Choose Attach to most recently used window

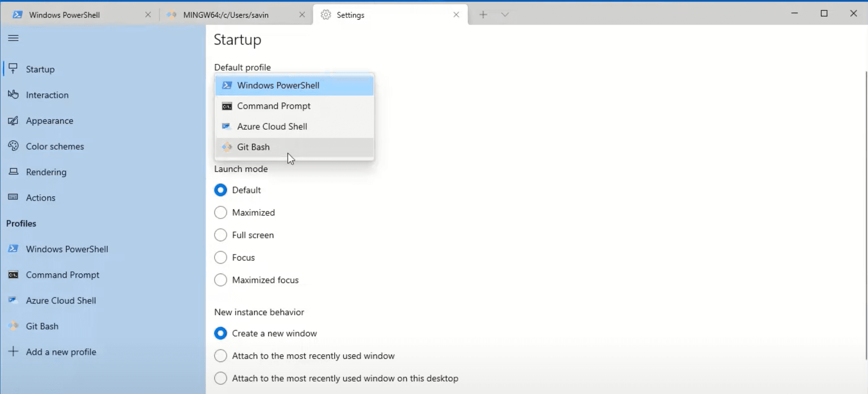tap(220, 355)
